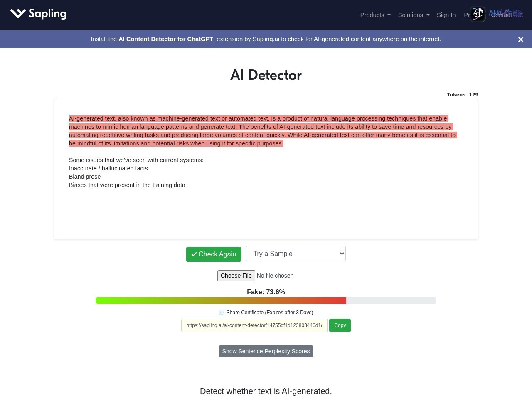Image resolution: width=532 pixels, height=399 pixels.
Task: Select the share certificate URL field
Action: [254, 325]
